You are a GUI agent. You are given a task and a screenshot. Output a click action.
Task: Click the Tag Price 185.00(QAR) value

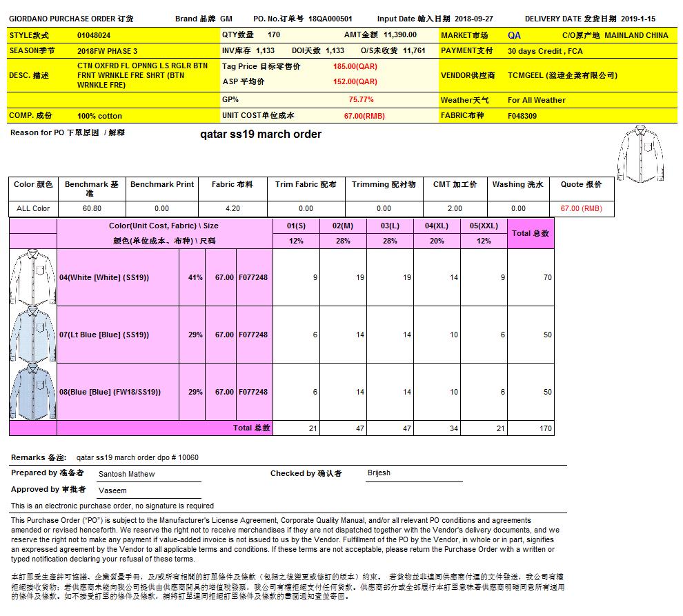(x=355, y=66)
